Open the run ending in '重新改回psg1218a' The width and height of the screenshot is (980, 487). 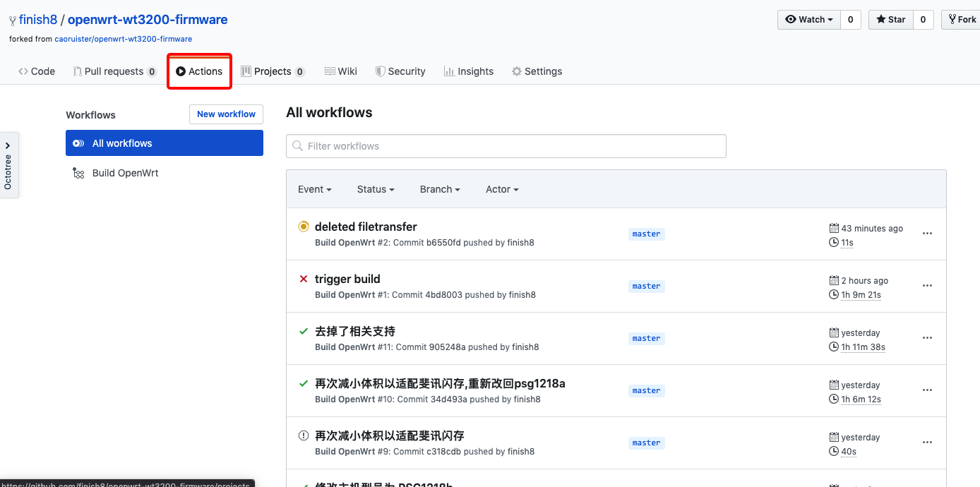(440, 383)
